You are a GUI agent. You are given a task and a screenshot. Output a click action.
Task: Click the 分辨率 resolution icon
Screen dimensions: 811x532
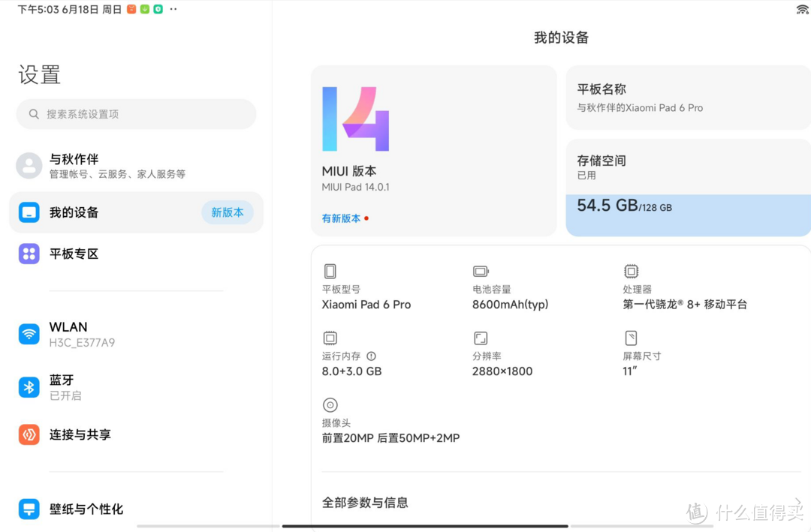[481, 338]
